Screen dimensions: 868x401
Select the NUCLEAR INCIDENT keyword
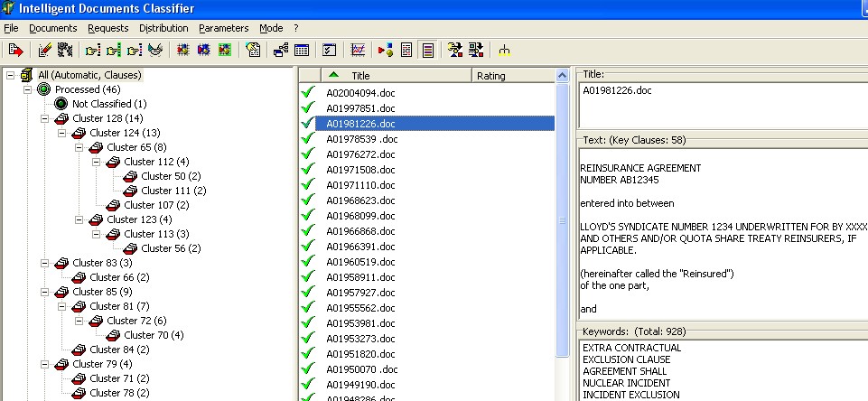626,383
